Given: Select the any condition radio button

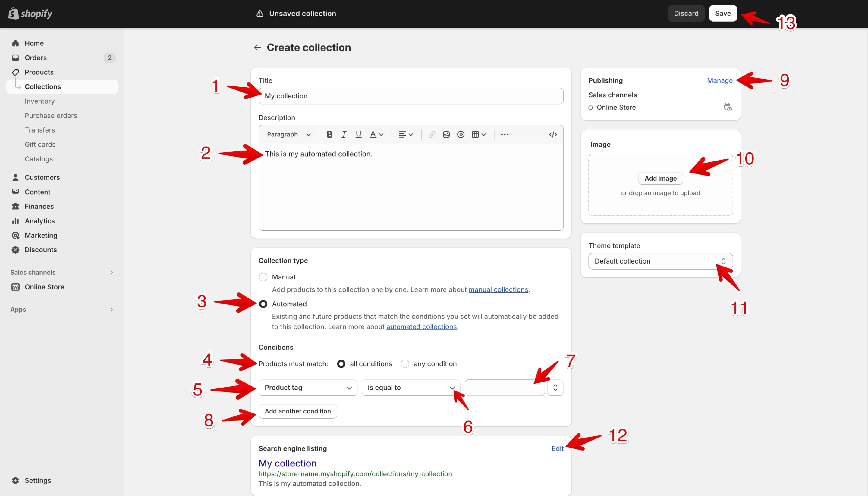Looking at the screenshot, I should pyautogui.click(x=405, y=364).
